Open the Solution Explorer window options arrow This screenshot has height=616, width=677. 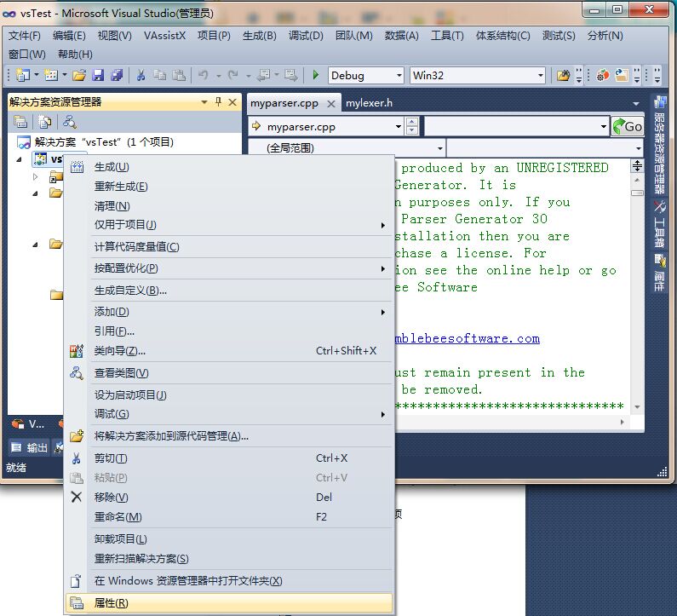tap(204, 102)
